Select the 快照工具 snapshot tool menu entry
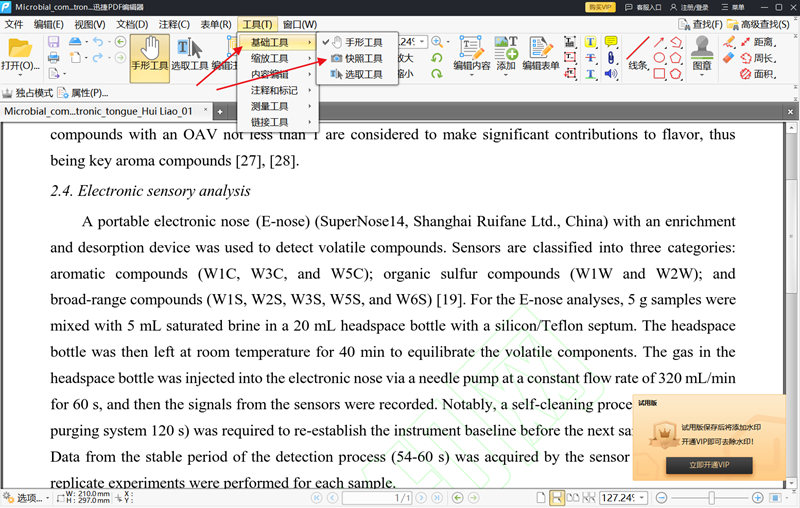This screenshot has width=800, height=508. (x=356, y=58)
